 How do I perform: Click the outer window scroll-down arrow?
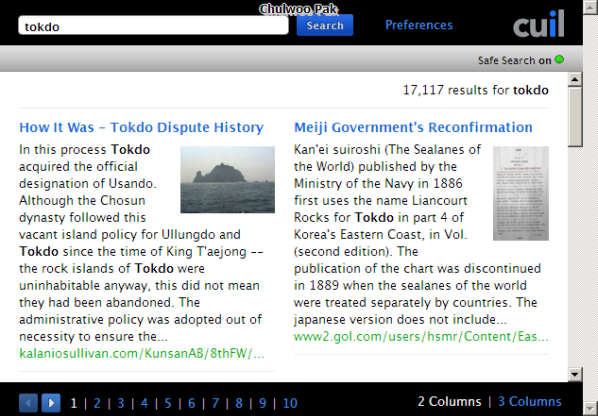[x=590, y=408]
